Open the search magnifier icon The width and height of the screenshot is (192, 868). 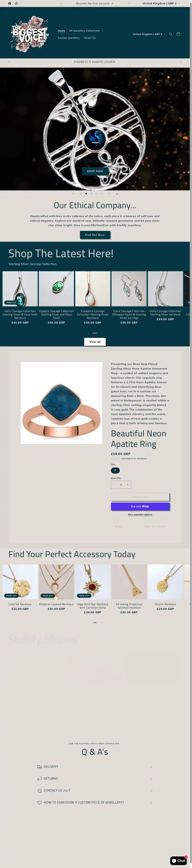coord(171,34)
